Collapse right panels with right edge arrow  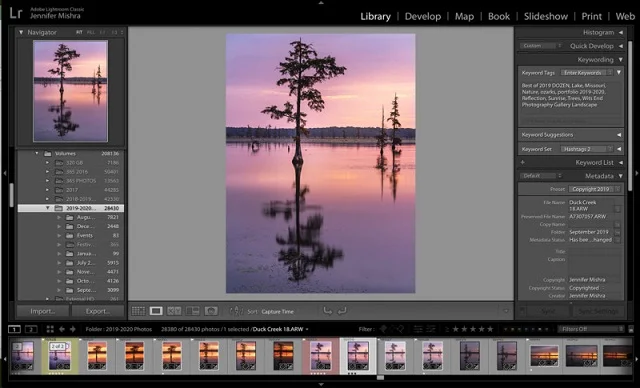point(636,173)
